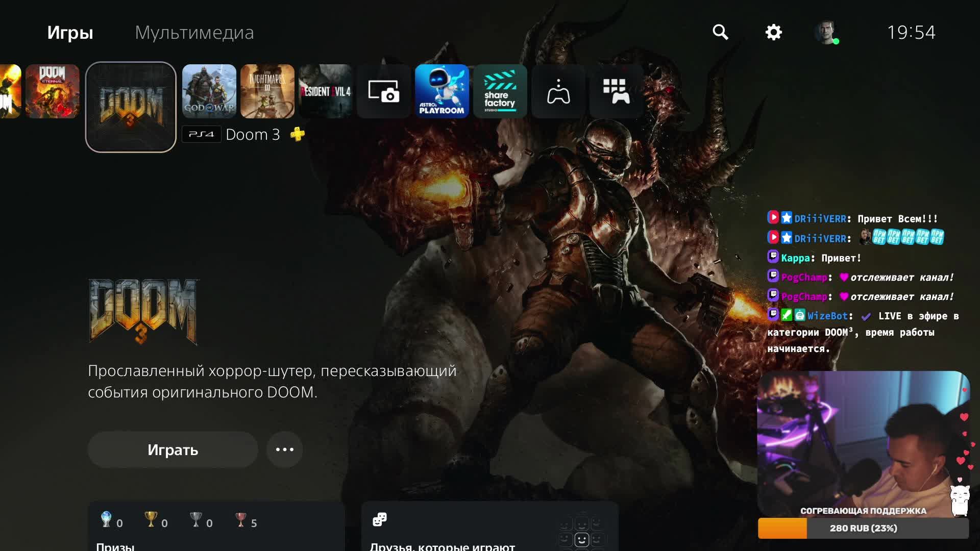Click the Doom 3 title label
This screenshot has height=551, width=980.
253,134
